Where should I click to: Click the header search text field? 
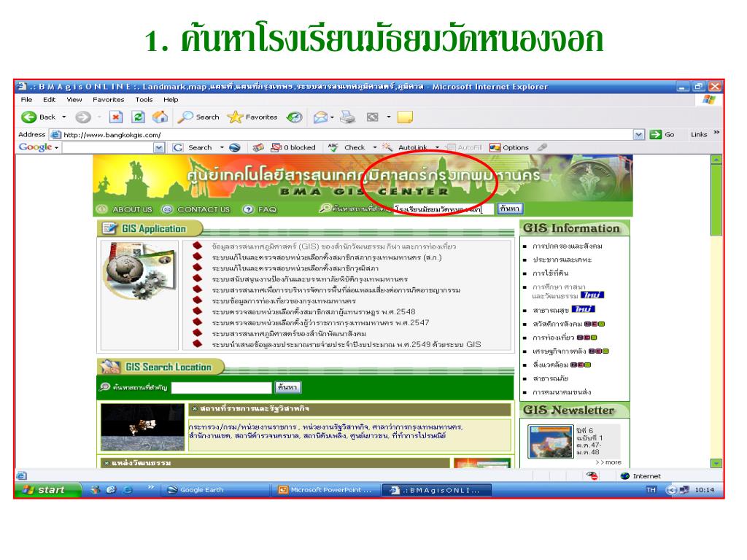coord(444,209)
